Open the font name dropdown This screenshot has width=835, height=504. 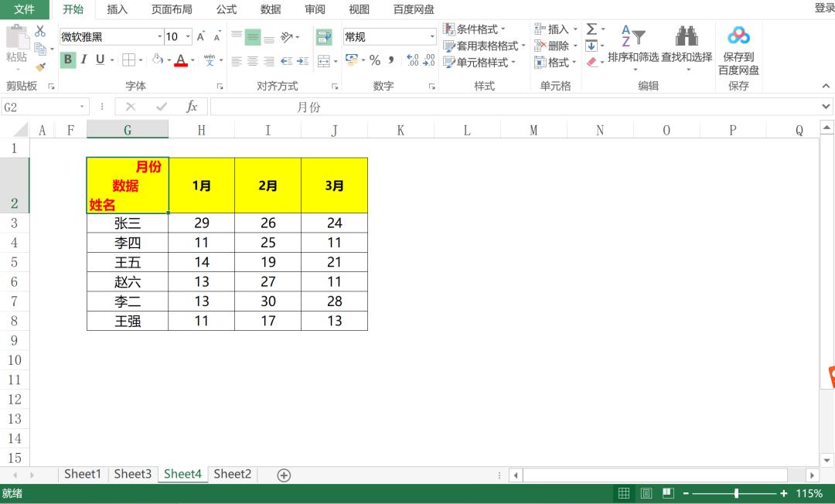[x=158, y=36]
